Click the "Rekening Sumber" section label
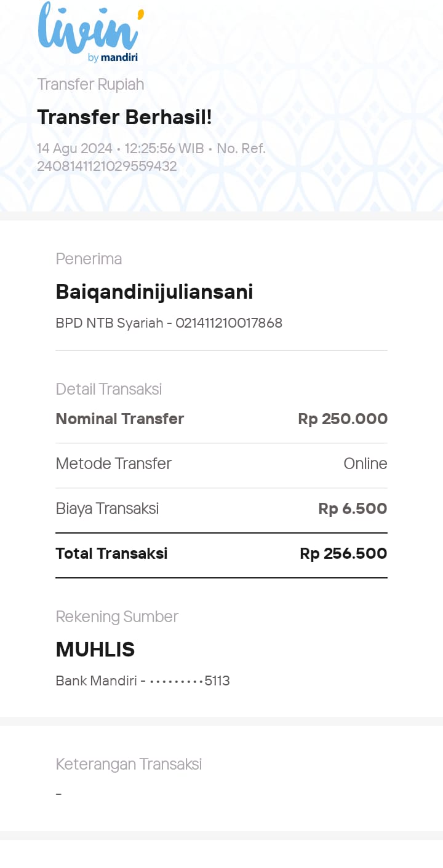Image resolution: width=443 pixels, height=868 pixels. [x=117, y=617]
